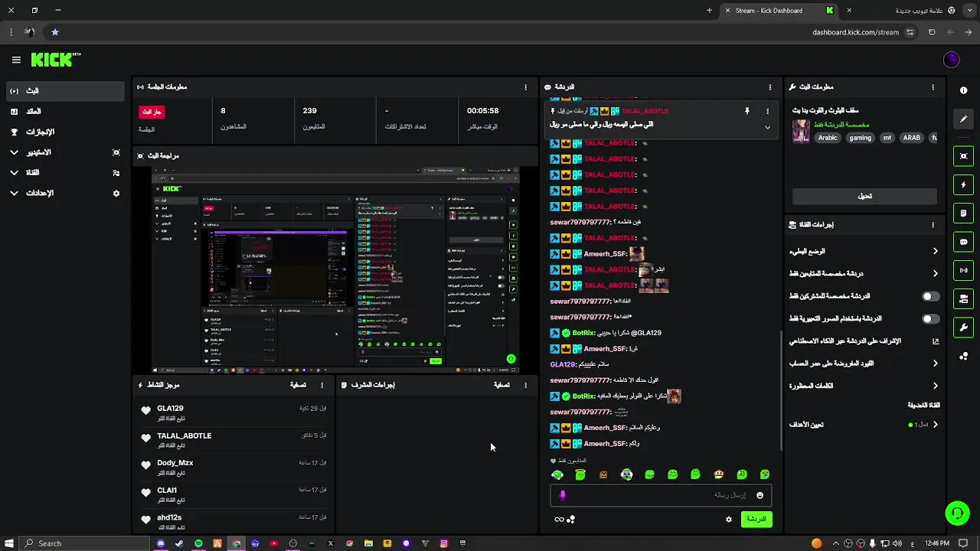
Task: Click the stream preview thumbnail
Action: (335, 269)
